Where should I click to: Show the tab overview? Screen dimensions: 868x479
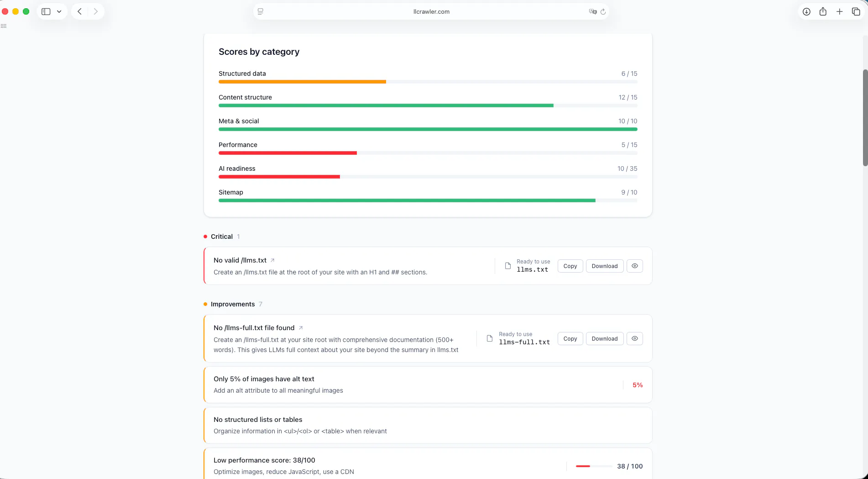[856, 11]
